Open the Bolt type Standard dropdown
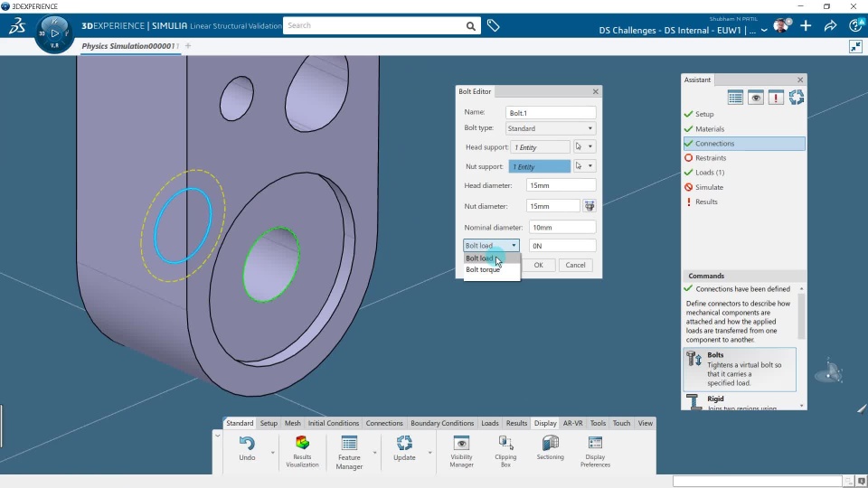 551,128
